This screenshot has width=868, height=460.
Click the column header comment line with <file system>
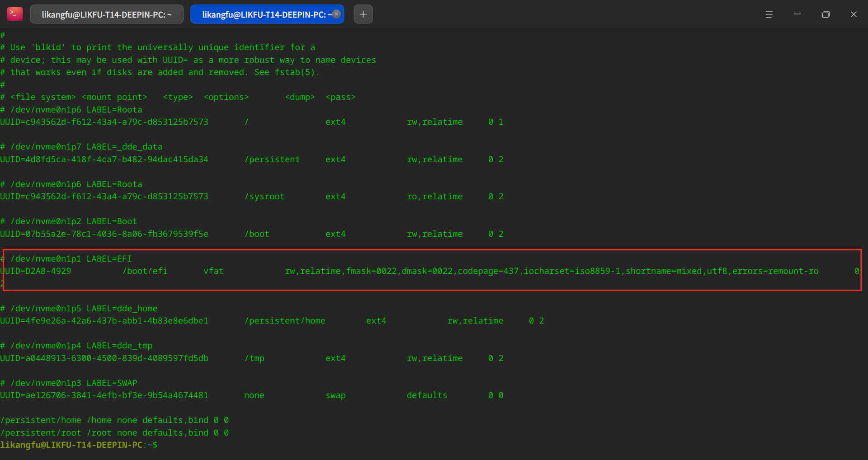pos(178,97)
